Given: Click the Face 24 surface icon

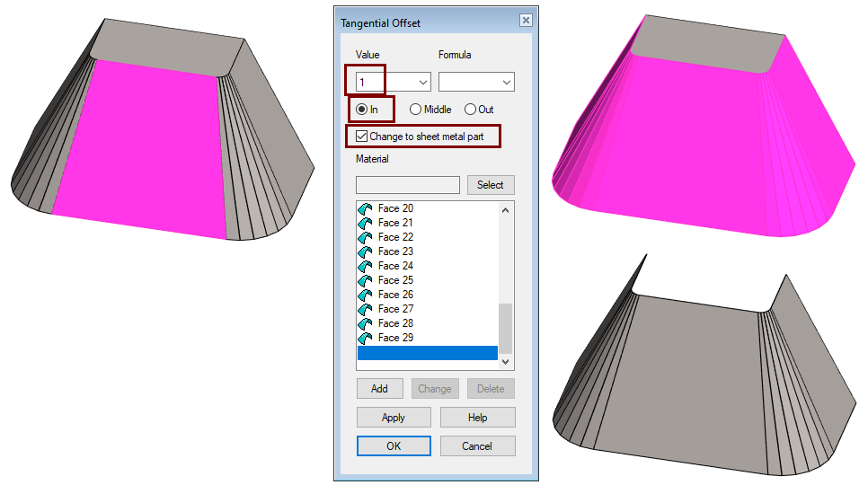Looking at the screenshot, I should [x=365, y=266].
